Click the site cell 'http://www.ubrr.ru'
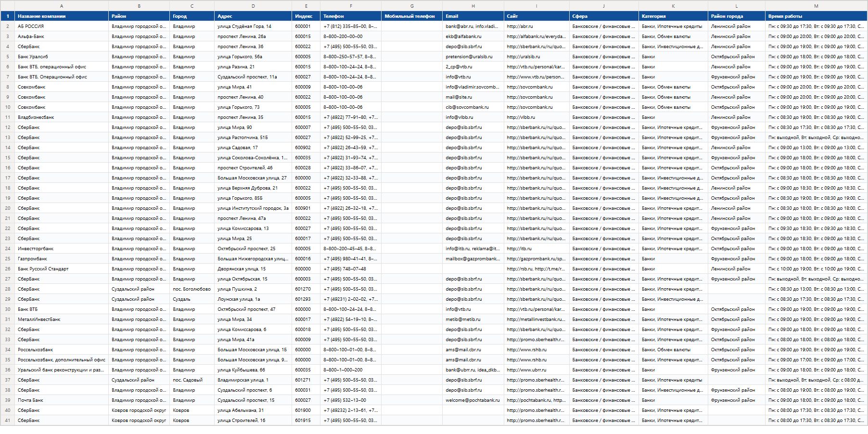Viewport: 868px width, 434px height. click(x=536, y=370)
